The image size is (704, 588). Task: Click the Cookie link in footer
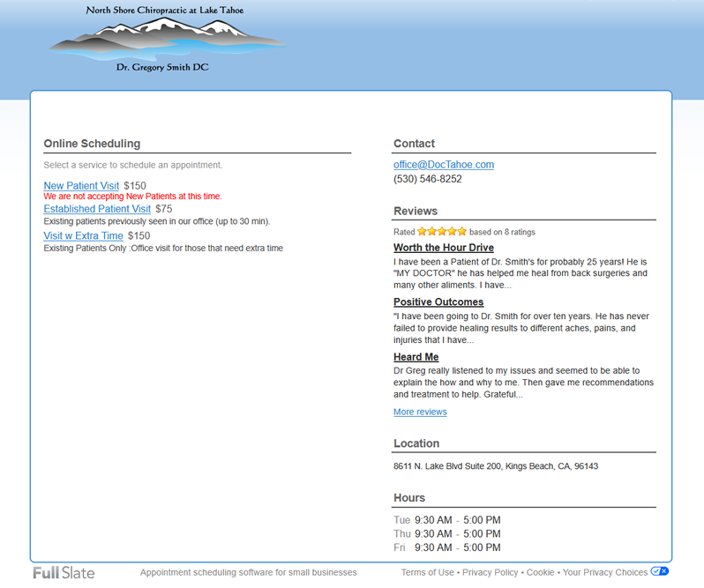click(540, 573)
